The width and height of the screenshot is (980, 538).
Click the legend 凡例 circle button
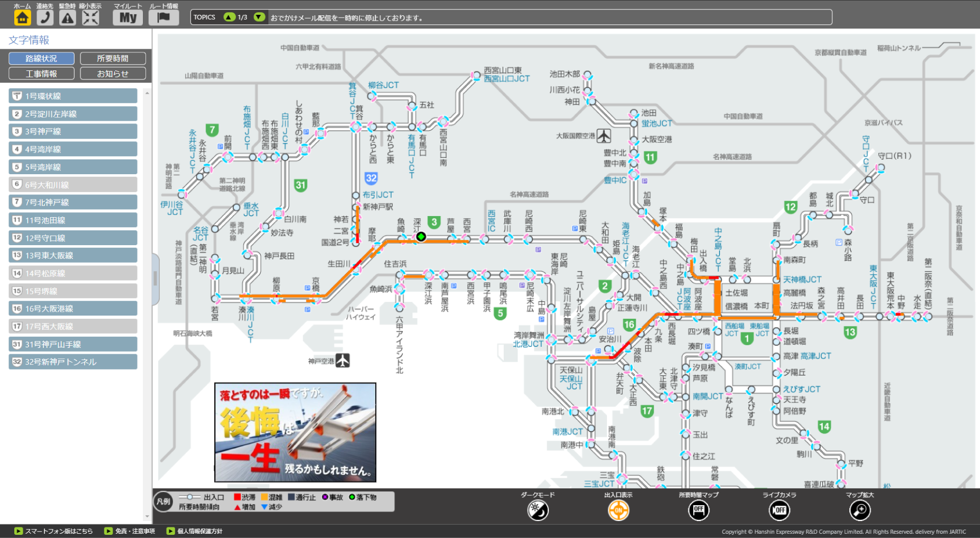[164, 501]
